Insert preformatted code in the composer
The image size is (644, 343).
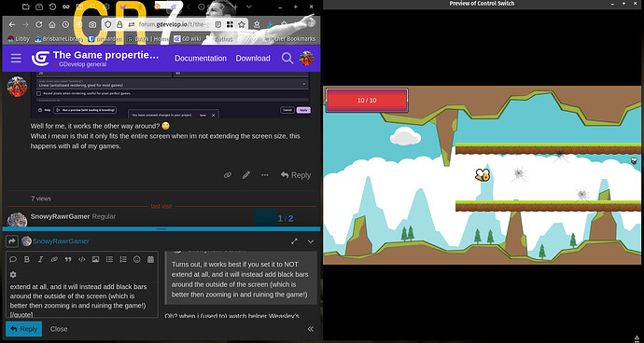pos(82,259)
